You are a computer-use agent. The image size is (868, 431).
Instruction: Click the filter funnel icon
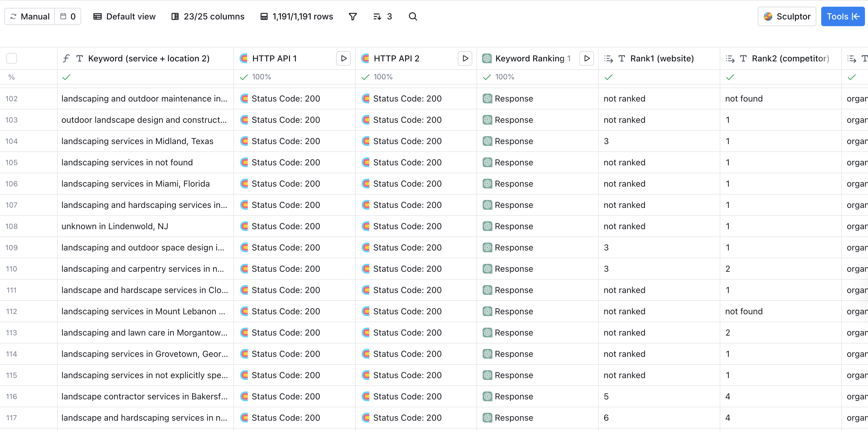click(353, 16)
